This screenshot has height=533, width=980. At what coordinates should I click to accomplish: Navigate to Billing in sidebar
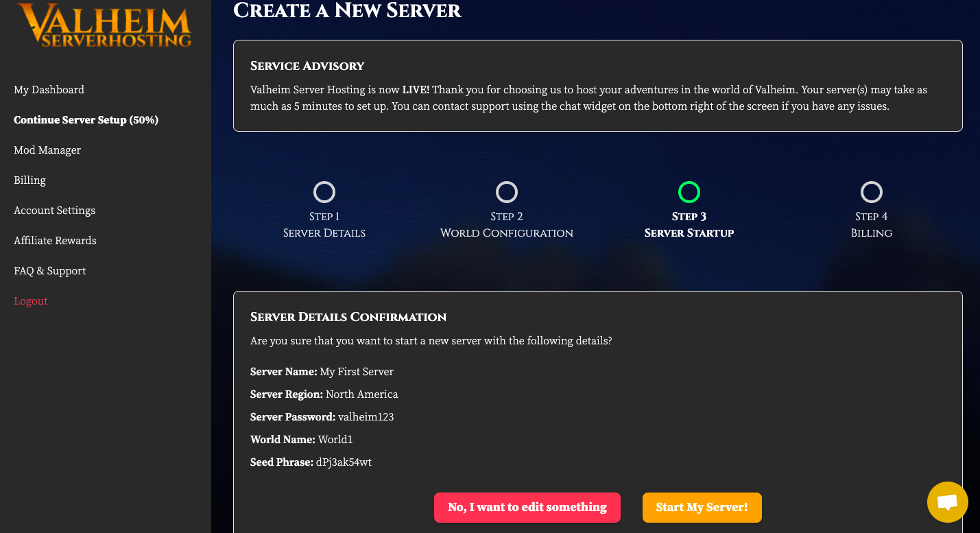(x=29, y=180)
